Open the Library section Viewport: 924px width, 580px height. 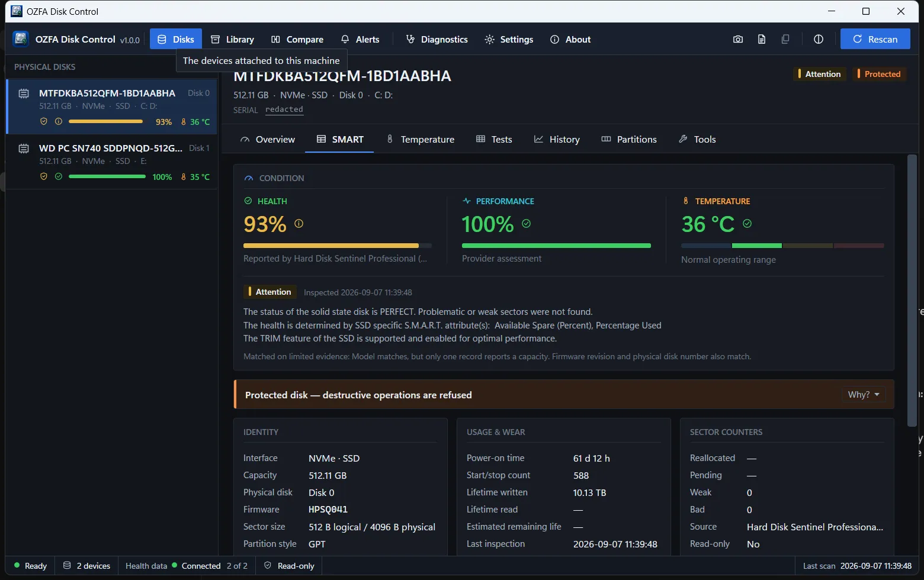coord(233,39)
